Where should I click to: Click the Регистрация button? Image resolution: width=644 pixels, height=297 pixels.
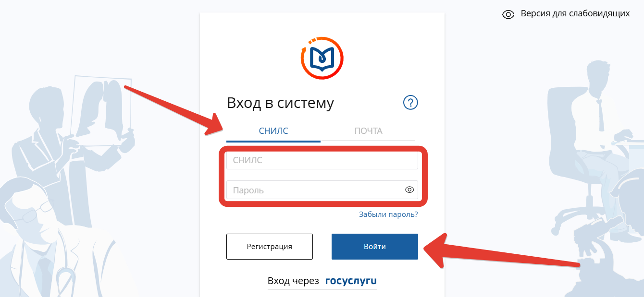click(270, 247)
